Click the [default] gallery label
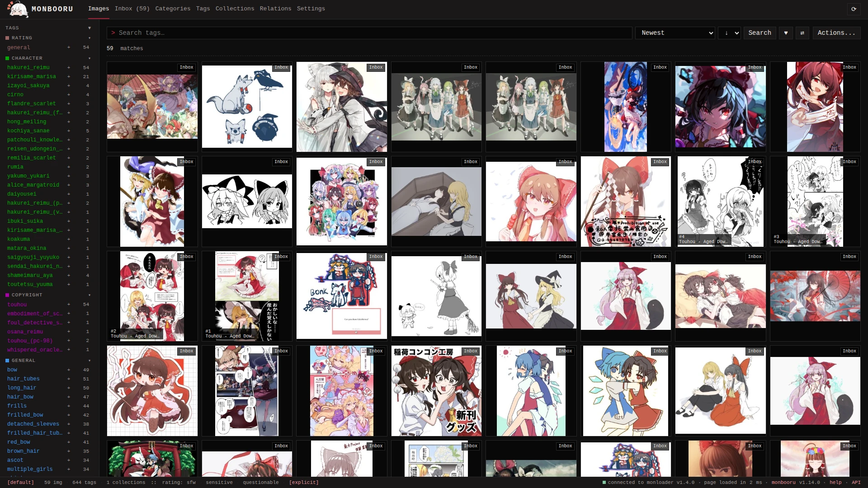Image resolution: width=868 pixels, height=488 pixels. [21, 483]
